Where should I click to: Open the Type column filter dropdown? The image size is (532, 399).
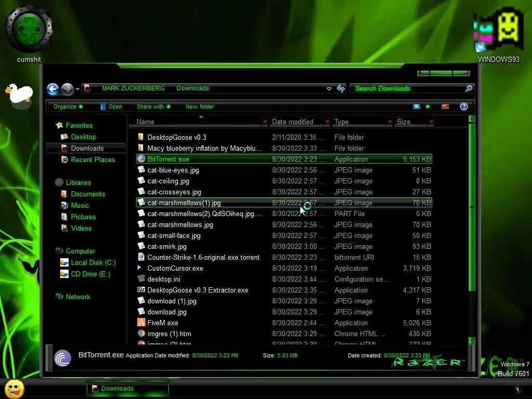click(390, 122)
